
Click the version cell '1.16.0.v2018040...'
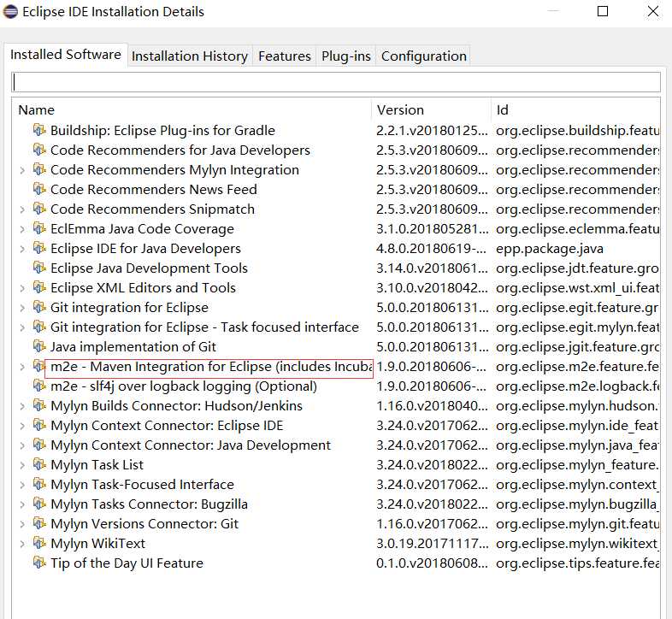(x=432, y=406)
